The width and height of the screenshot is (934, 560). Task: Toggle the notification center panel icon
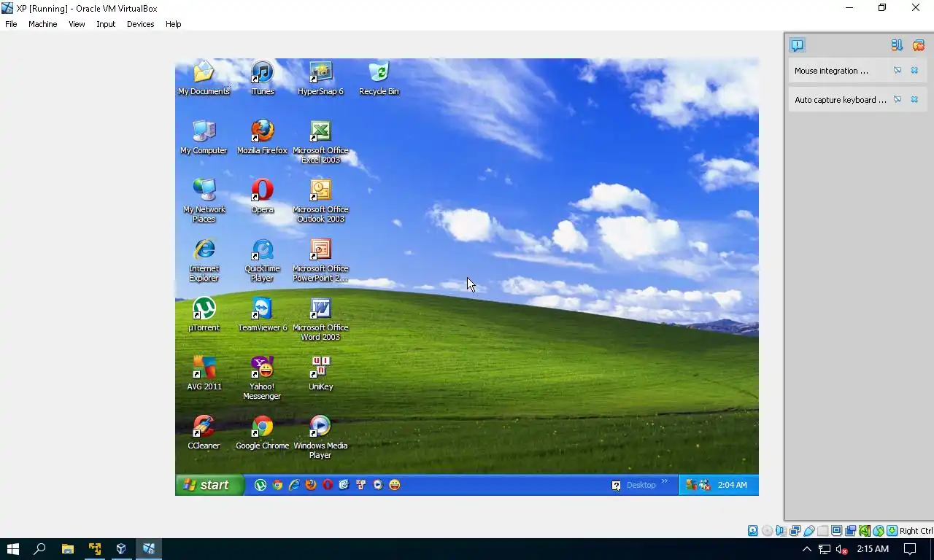797,45
